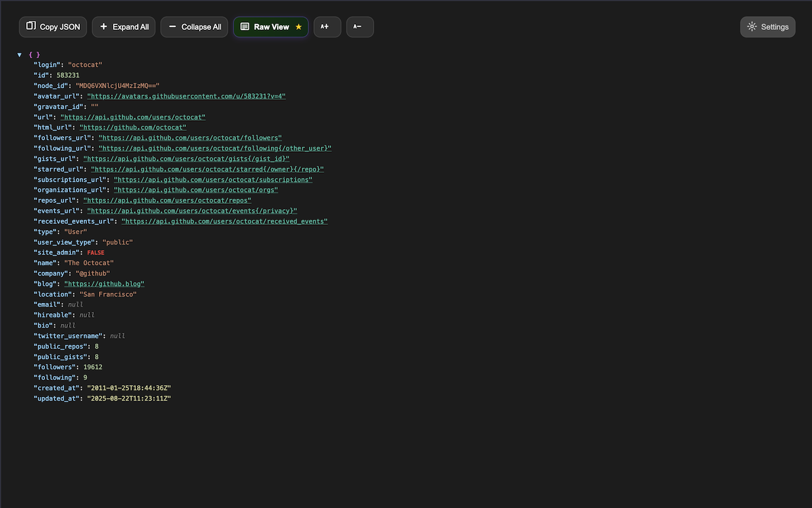Open the following_url link
The width and height of the screenshot is (812, 508).
(215, 148)
